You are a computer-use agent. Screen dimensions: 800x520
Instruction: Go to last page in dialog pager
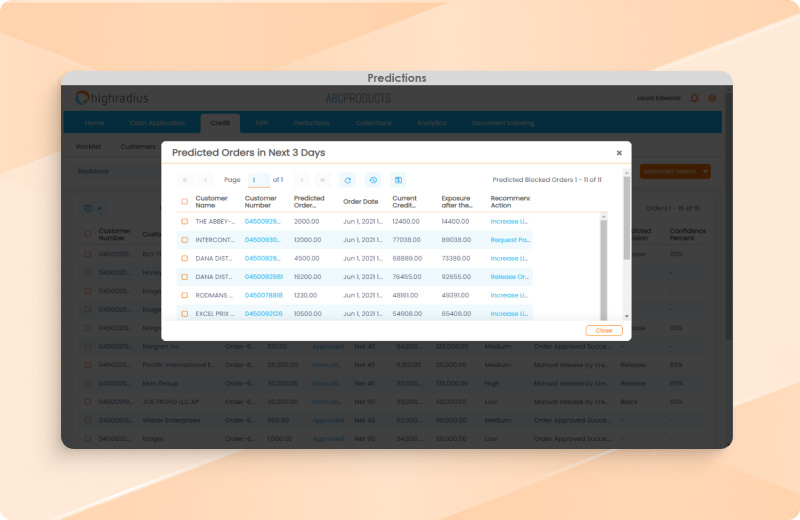[x=322, y=180]
